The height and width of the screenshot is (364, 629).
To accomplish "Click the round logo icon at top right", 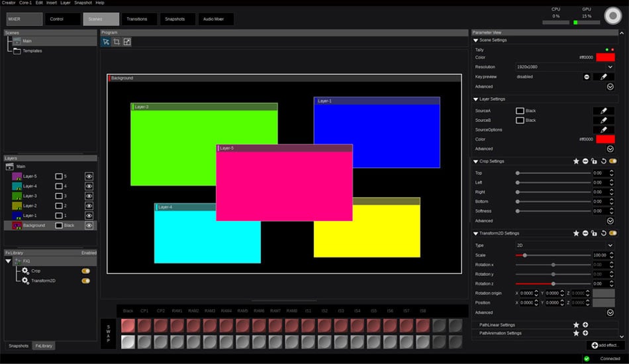I will 612,16.
